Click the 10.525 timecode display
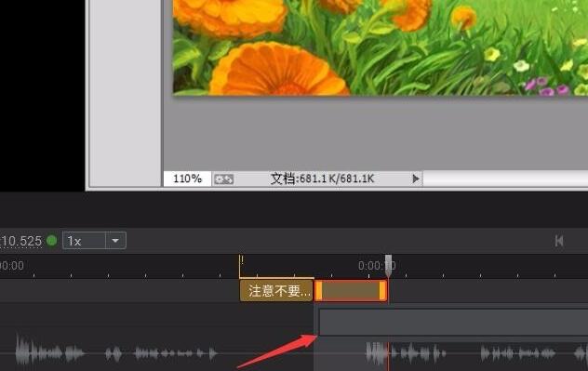 click(x=20, y=241)
